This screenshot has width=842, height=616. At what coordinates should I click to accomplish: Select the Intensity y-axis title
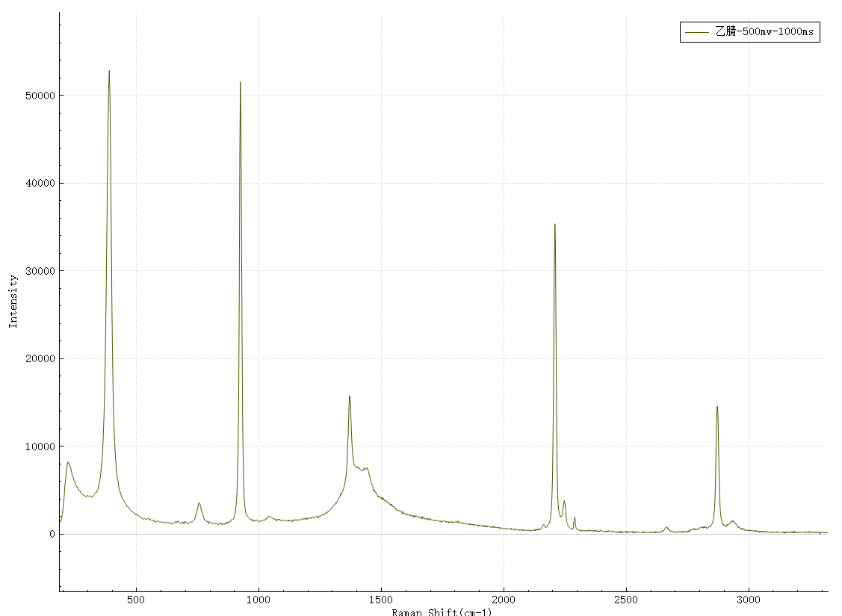tap(13, 301)
